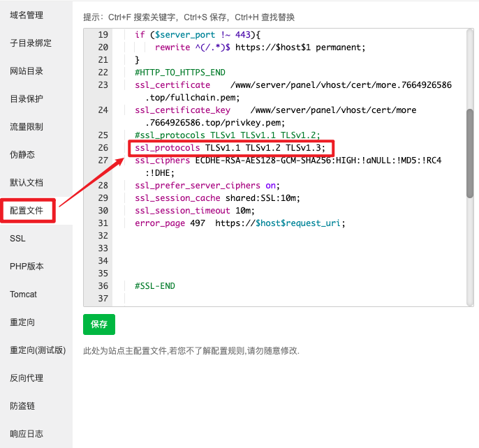Open 重定向(测试版) tab

37,350
